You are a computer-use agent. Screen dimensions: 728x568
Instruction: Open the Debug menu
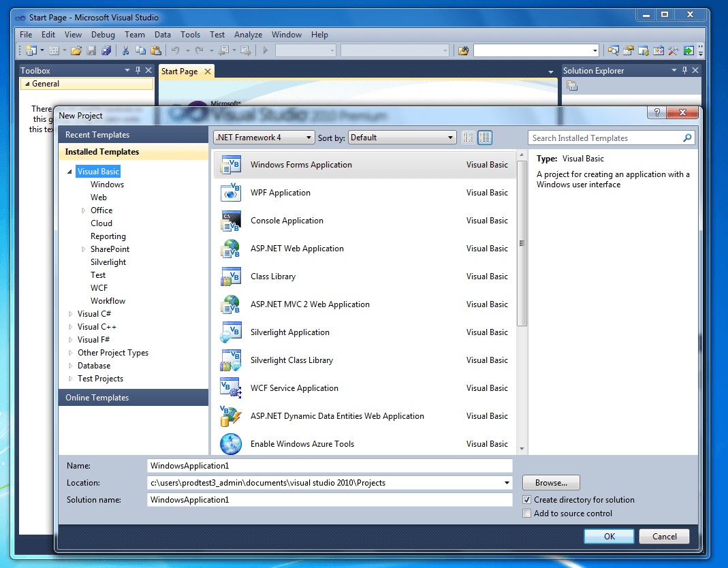tap(103, 34)
